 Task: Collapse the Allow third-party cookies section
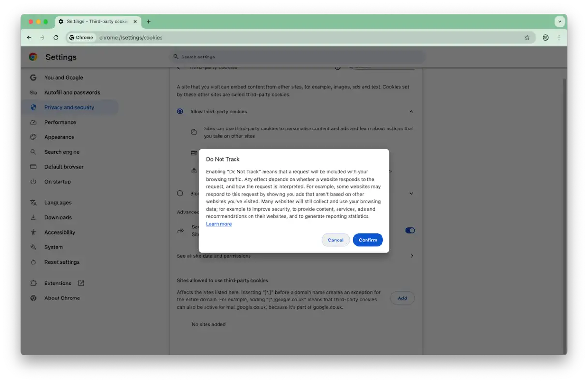tap(411, 112)
